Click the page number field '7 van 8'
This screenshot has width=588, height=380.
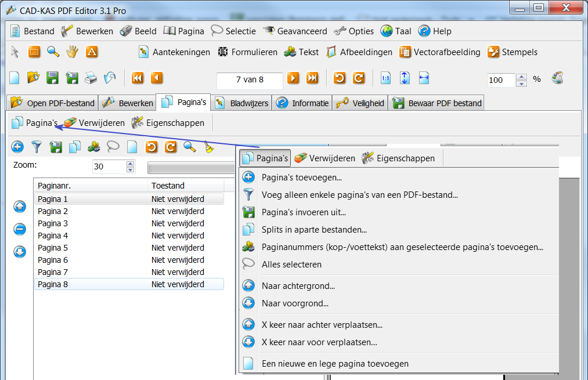click(x=250, y=80)
